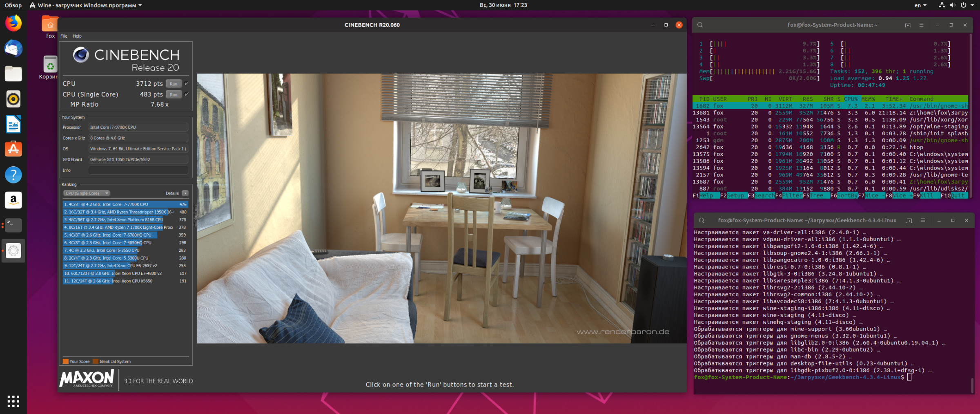Click the search icon in the htop terminal
Image resolution: width=980 pixels, height=414 pixels.
pyautogui.click(x=700, y=25)
